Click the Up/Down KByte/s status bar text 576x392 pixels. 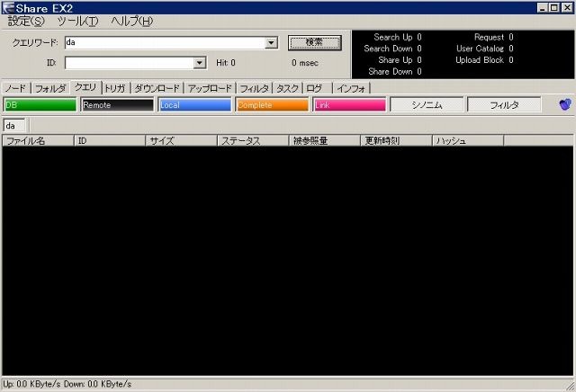point(67,384)
